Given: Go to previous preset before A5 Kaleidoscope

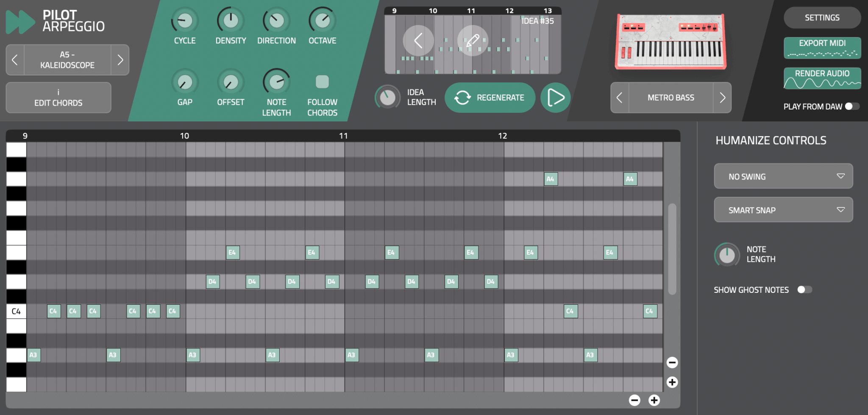Looking at the screenshot, I should pyautogui.click(x=15, y=60).
